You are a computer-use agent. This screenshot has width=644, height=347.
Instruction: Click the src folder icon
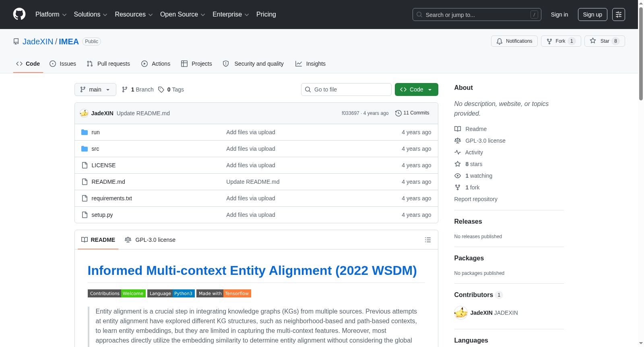[x=85, y=149]
